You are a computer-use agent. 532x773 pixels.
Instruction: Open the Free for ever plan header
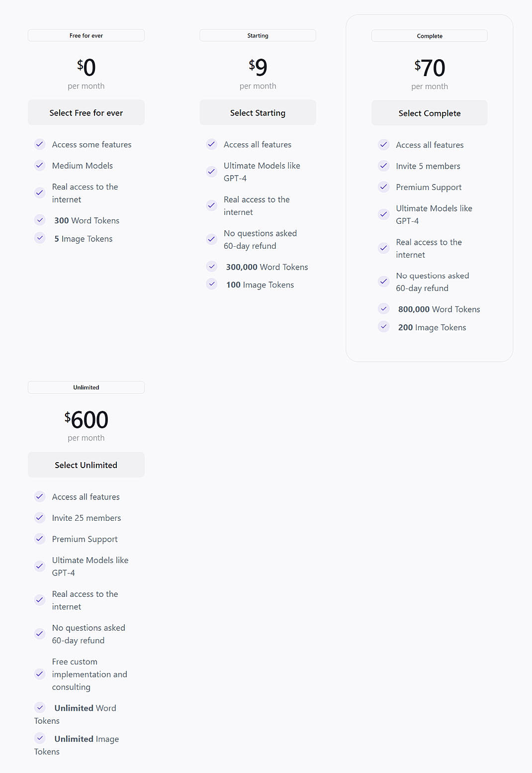[86, 35]
